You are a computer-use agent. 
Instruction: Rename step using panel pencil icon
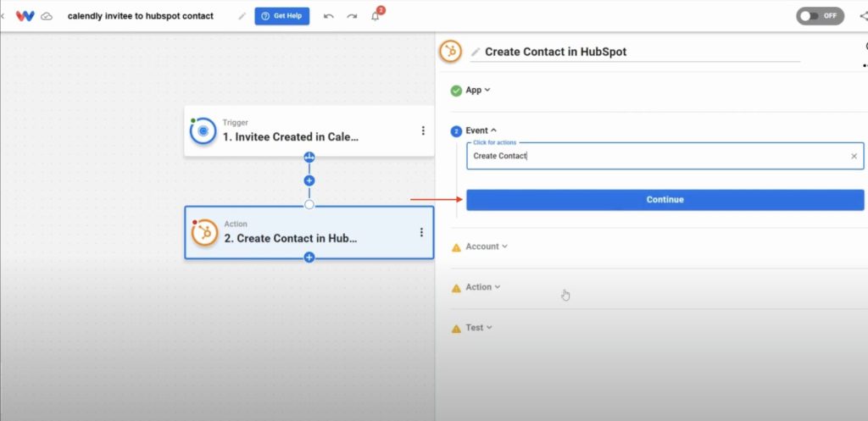click(475, 52)
